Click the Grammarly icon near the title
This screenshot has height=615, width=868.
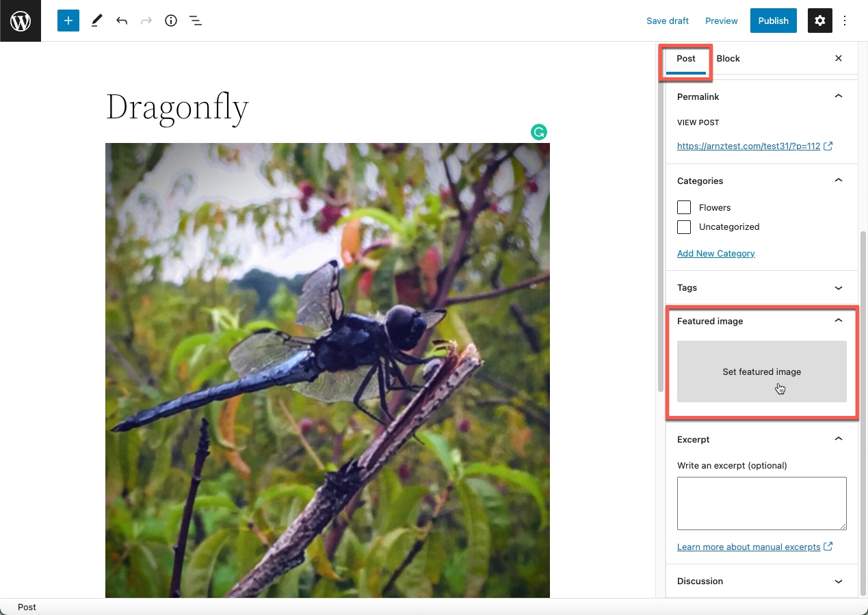click(x=539, y=132)
